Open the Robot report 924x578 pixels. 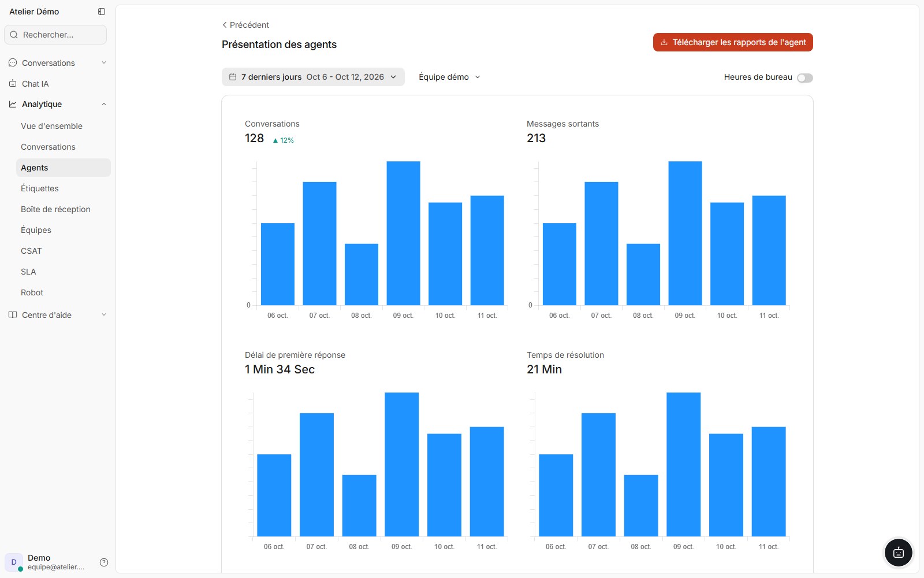tap(64, 292)
